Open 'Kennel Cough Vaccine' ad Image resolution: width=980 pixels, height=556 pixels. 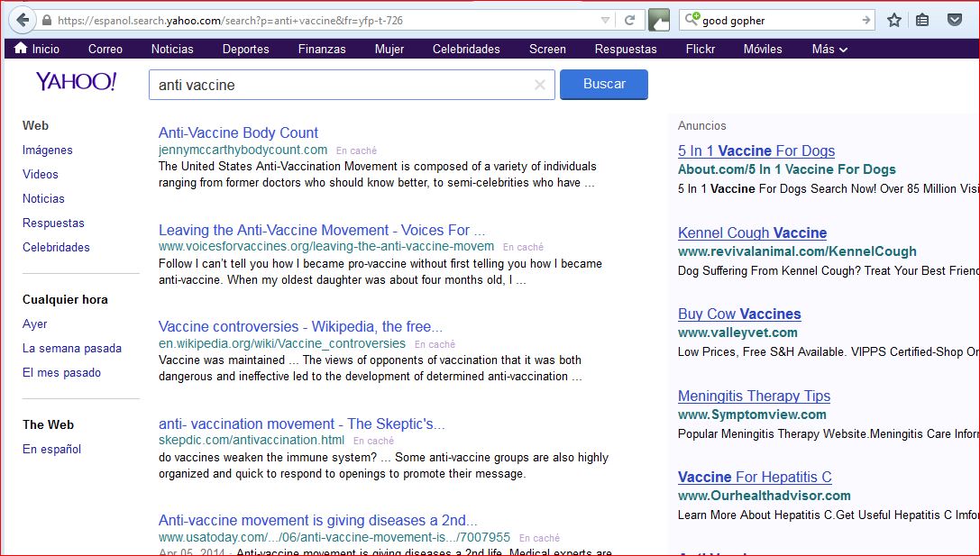[x=752, y=232]
